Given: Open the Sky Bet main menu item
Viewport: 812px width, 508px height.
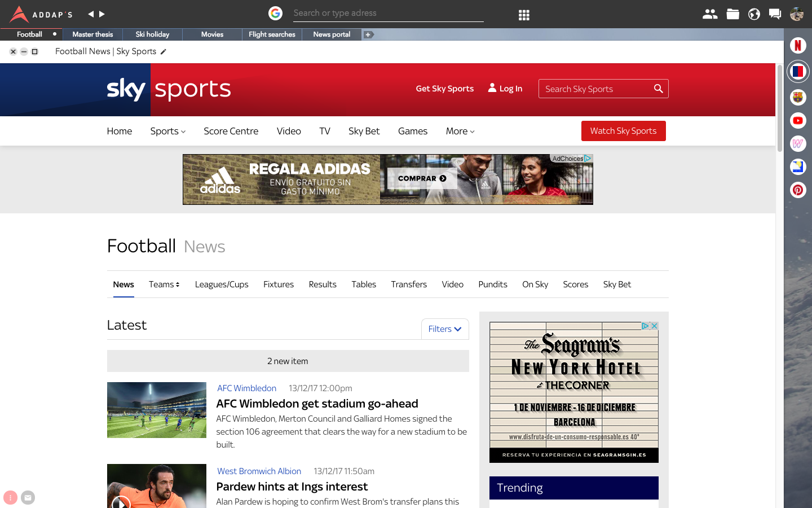Looking at the screenshot, I should 364,131.
